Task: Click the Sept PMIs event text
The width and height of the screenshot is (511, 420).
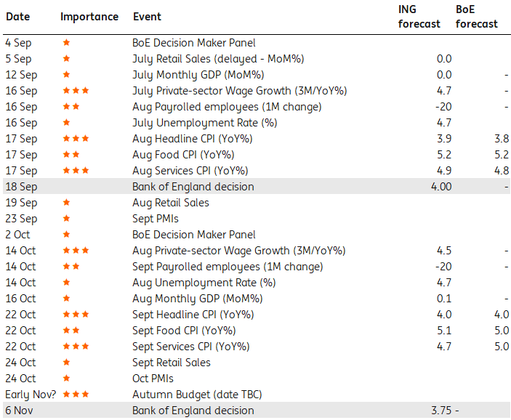Action: point(155,219)
